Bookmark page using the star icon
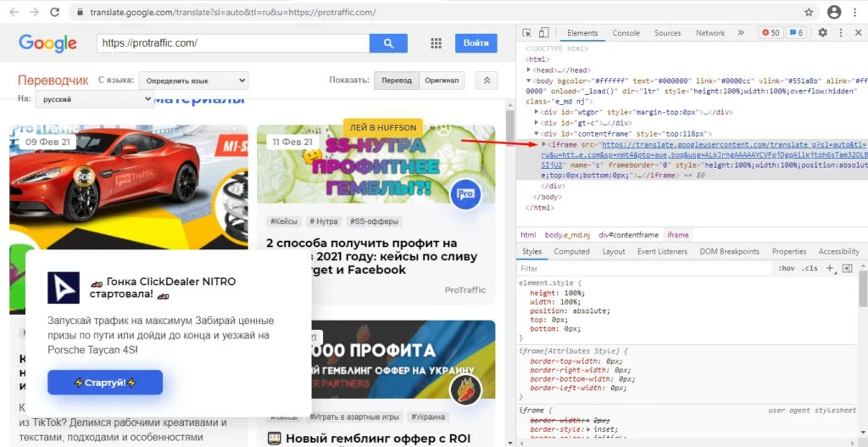Viewport: 868px width, 447px height. pos(809,12)
